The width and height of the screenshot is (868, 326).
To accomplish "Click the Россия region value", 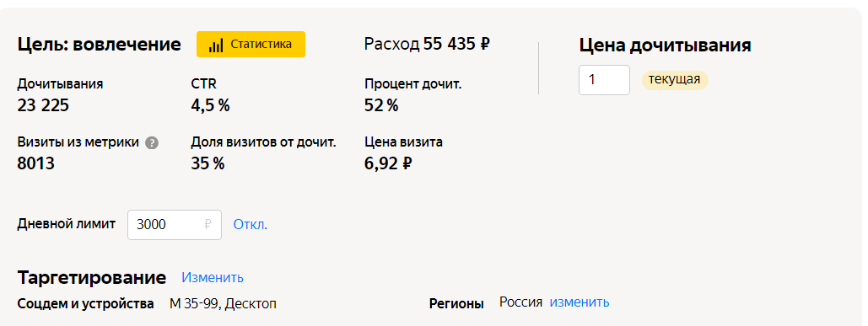I will point(521,302).
